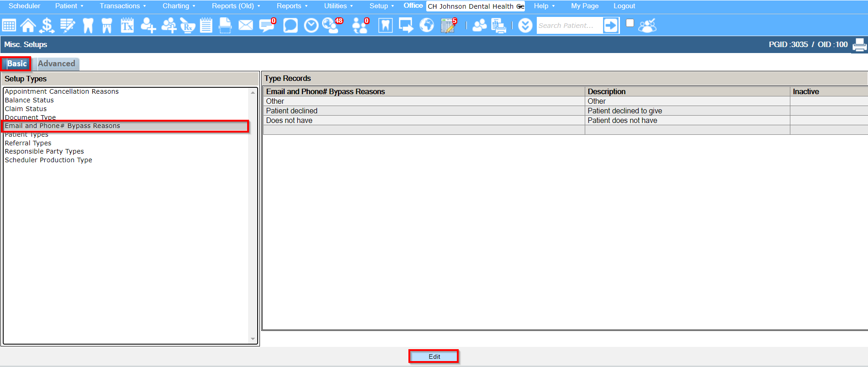
Task: Click Setup Types list scroll-down arrow
Action: 253,339
